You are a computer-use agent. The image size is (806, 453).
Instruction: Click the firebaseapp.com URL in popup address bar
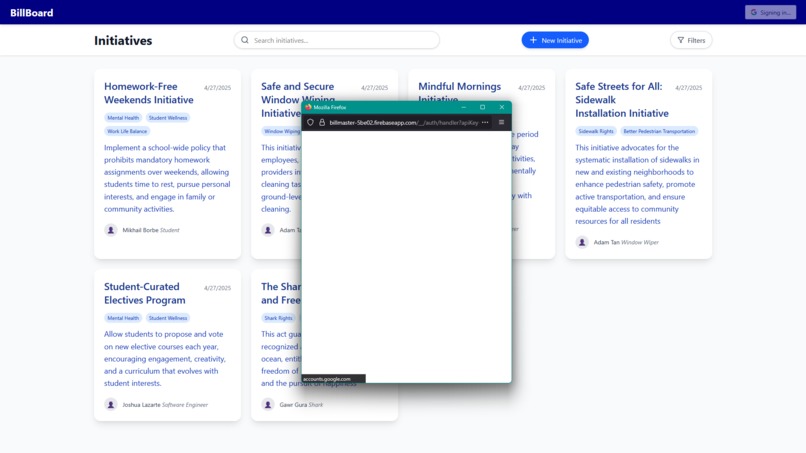click(404, 122)
